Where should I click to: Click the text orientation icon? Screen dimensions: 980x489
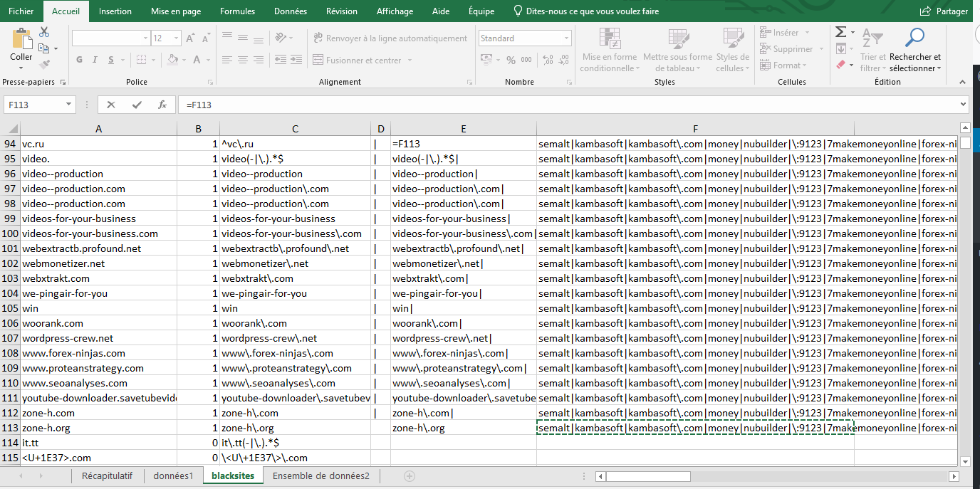coord(281,38)
